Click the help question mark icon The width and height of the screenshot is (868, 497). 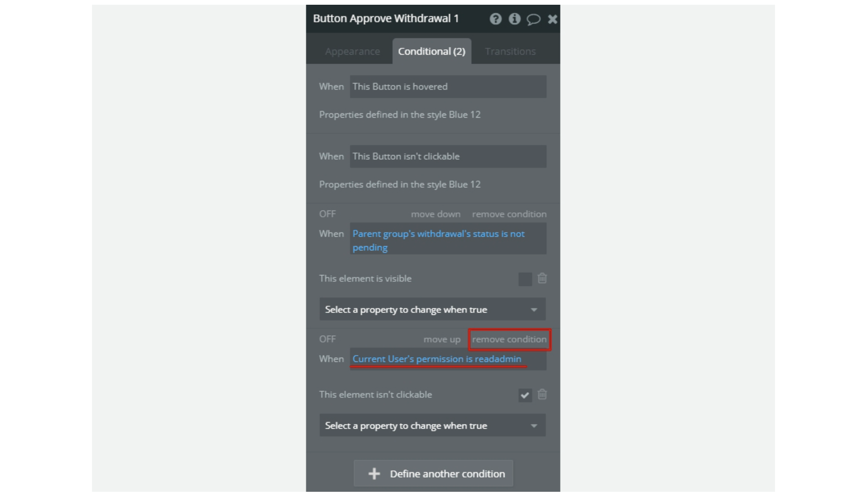point(495,19)
